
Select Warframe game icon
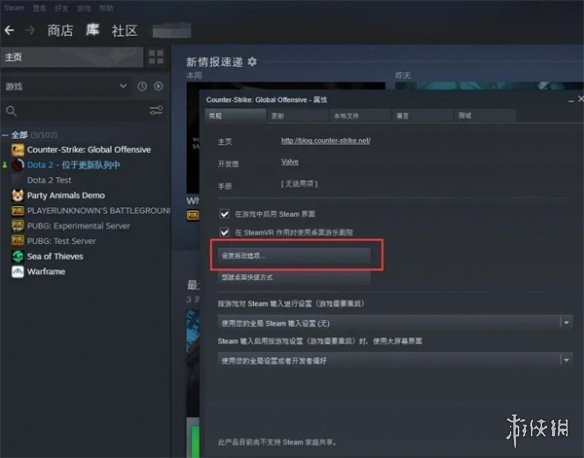(x=18, y=271)
